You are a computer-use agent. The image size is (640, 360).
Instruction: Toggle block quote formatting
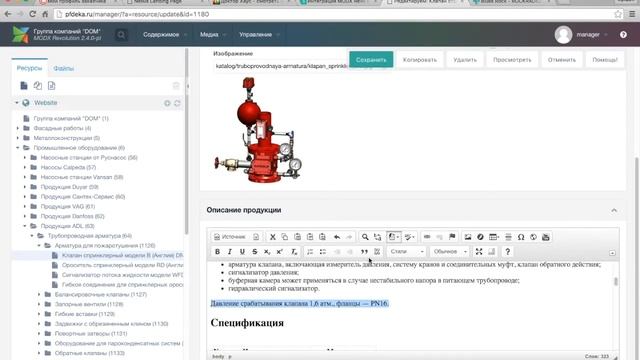364,251
